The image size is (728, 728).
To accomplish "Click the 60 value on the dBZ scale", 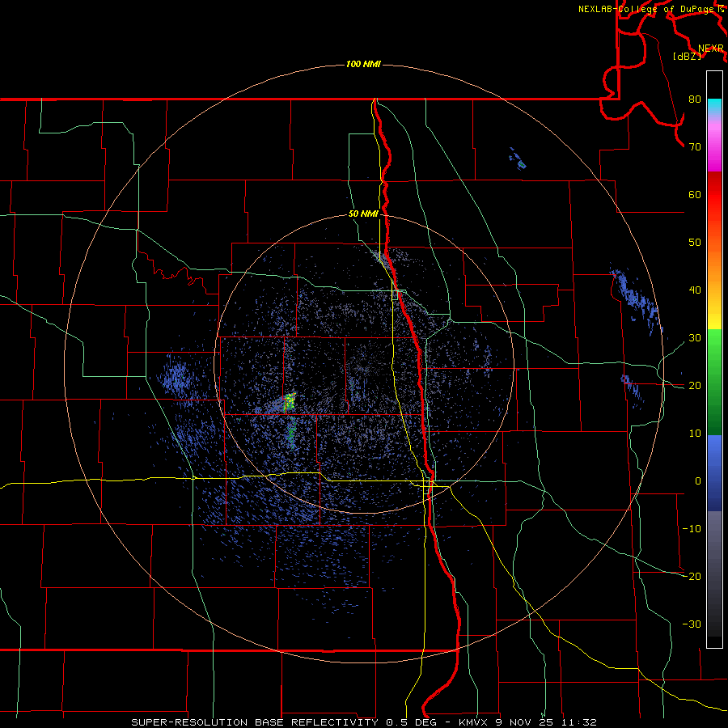I will pos(695,194).
